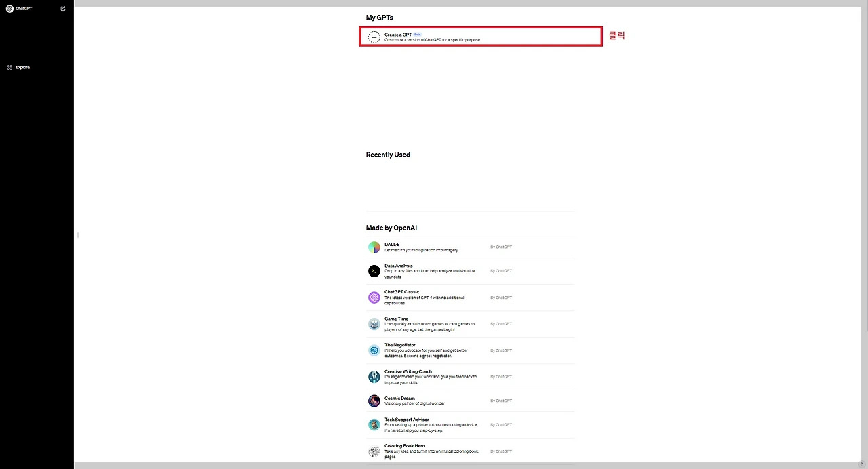Click the dashed plus circle icon

pyautogui.click(x=374, y=37)
